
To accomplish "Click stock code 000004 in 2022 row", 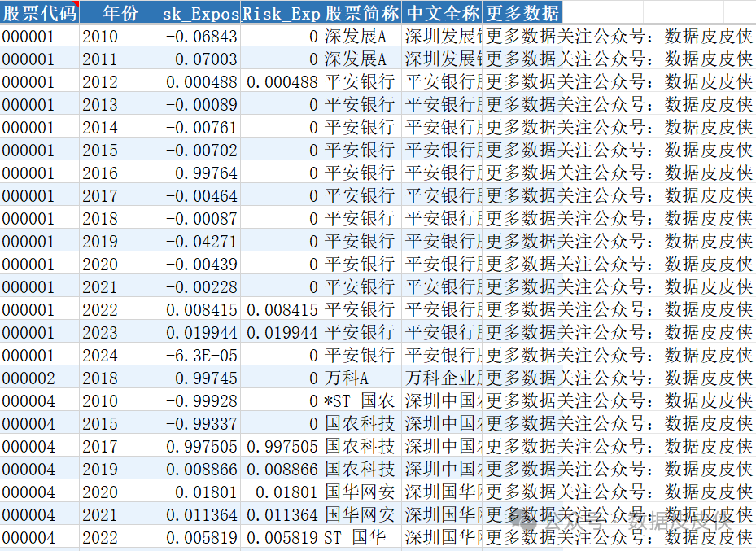I will pos(40,537).
